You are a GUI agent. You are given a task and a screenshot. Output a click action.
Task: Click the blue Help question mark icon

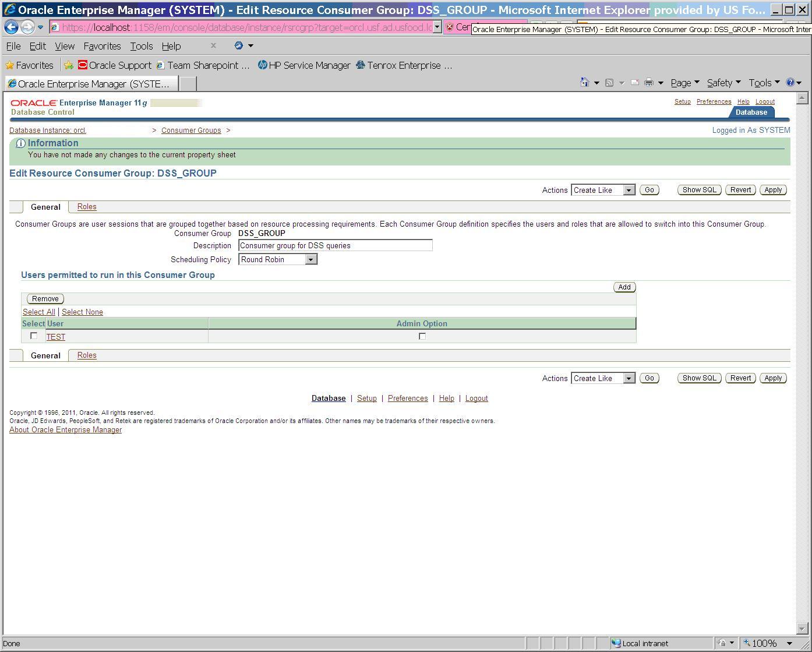790,83
